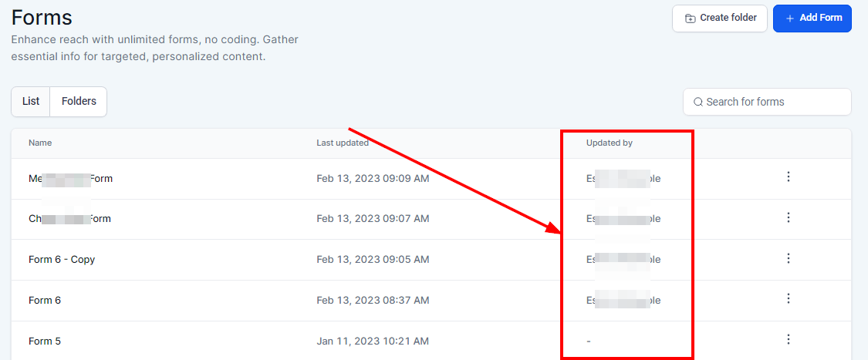Click the Last updated column header
The image size is (868, 360).
pos(342,143)
